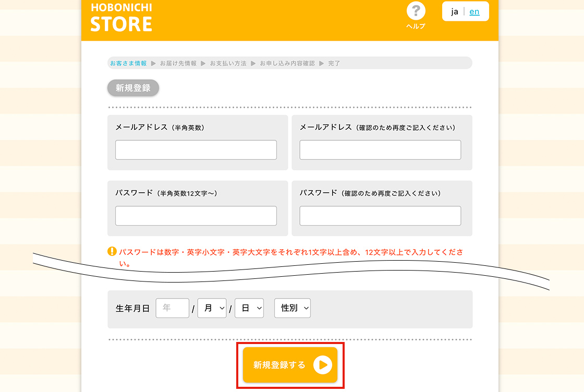Focus the email confirmation input field
Viewport: 584px width, 392px height.
tap(380, 150)
